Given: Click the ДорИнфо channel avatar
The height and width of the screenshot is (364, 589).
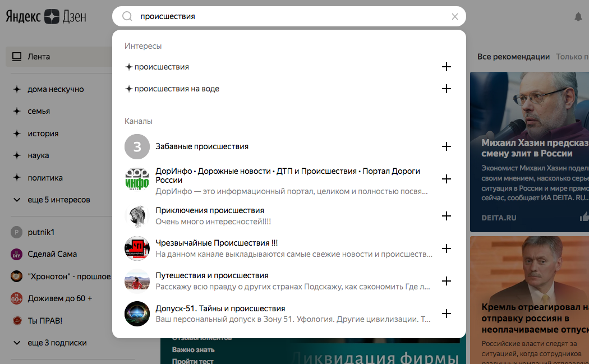Looking at the screenshot, I should click(x=137, y=179).
